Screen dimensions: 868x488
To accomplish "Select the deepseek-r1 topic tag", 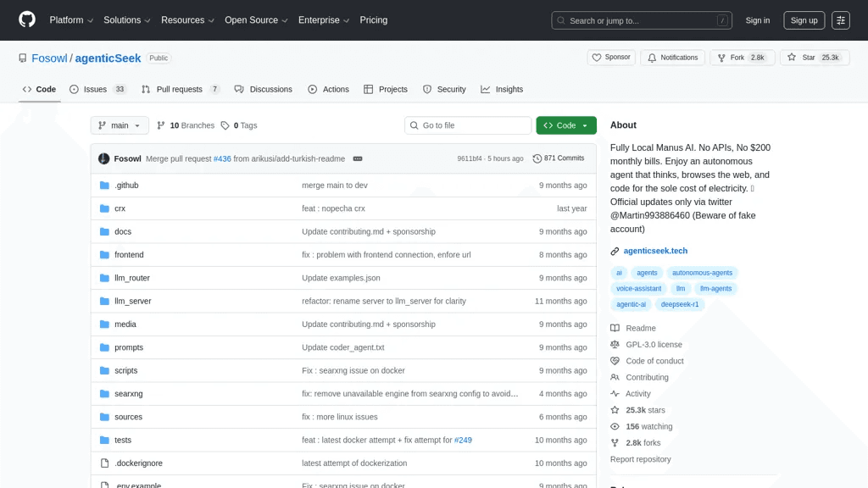I will tap(679, 304).
